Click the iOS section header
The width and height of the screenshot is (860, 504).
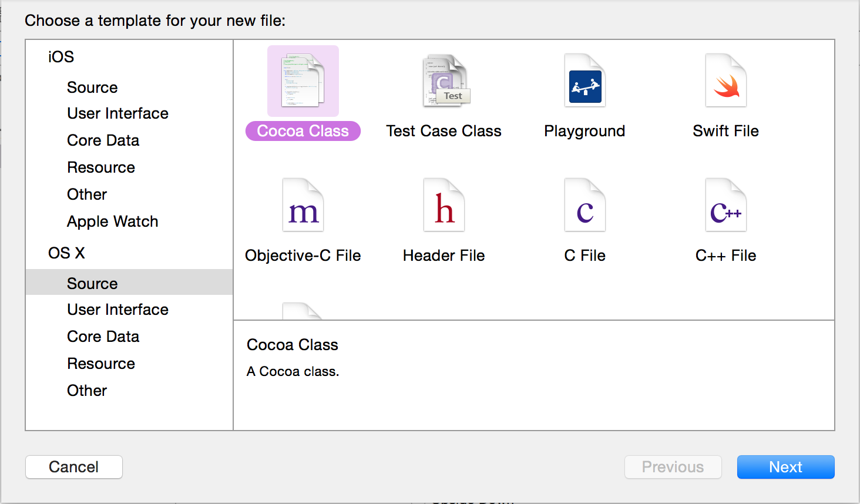tap(61, 57)
